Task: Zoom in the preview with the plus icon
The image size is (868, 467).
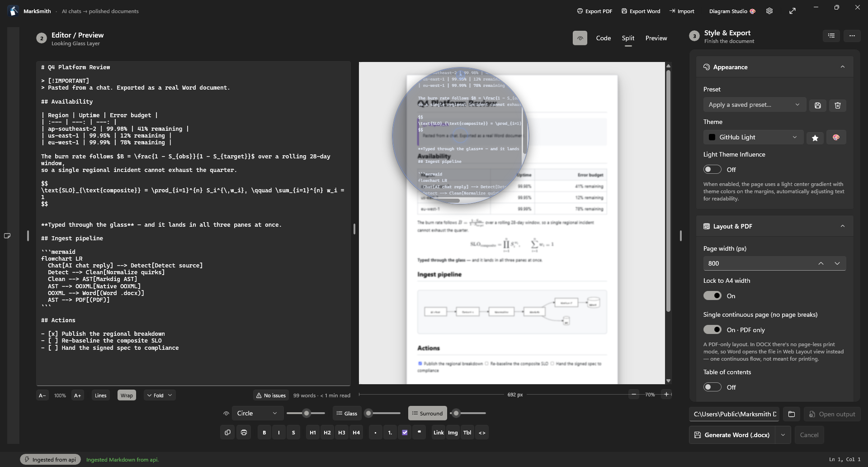Action: click(x=666, y=395)
